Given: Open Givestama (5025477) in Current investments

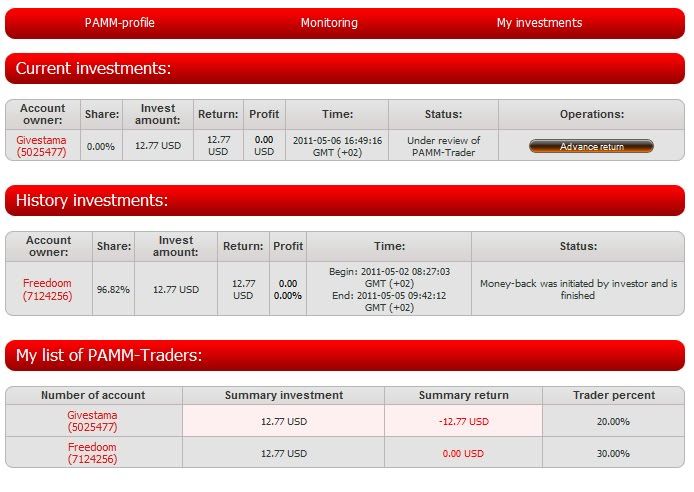Looking at the screenshot, I should click(41, 146).
